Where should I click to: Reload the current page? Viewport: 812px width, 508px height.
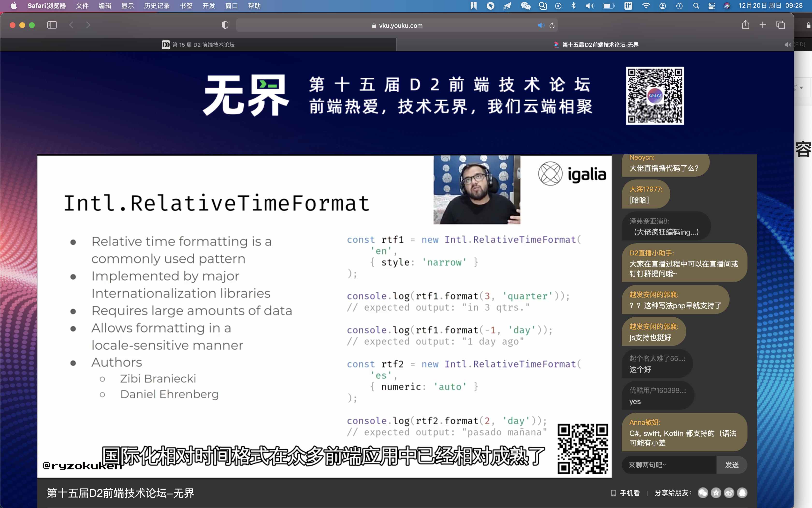coord(552,26)
